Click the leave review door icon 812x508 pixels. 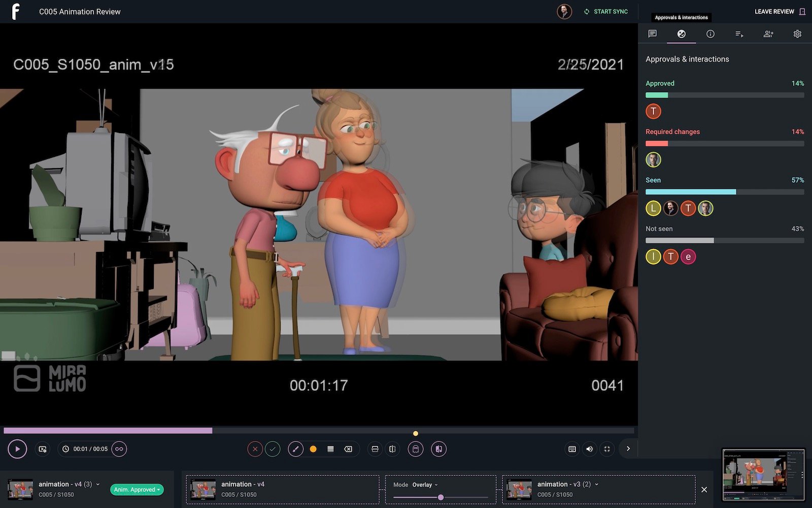tap(802, 11)
